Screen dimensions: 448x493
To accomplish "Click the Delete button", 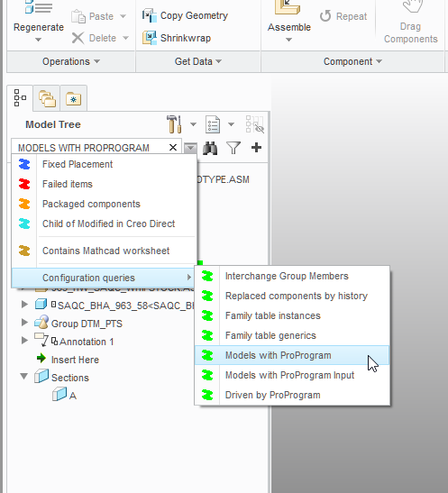I will click(x=94, y=38).
